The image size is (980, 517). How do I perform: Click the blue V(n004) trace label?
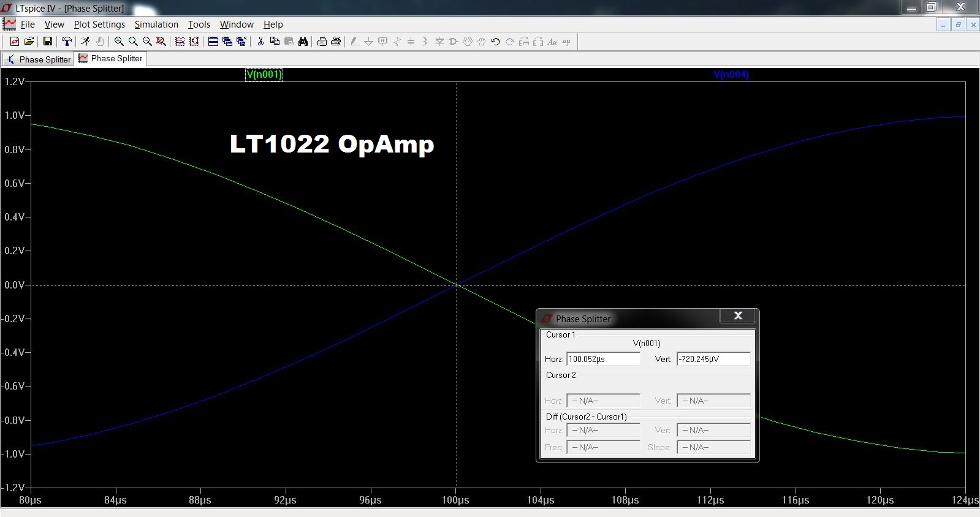pyautogui.click(x=731, y=75)
